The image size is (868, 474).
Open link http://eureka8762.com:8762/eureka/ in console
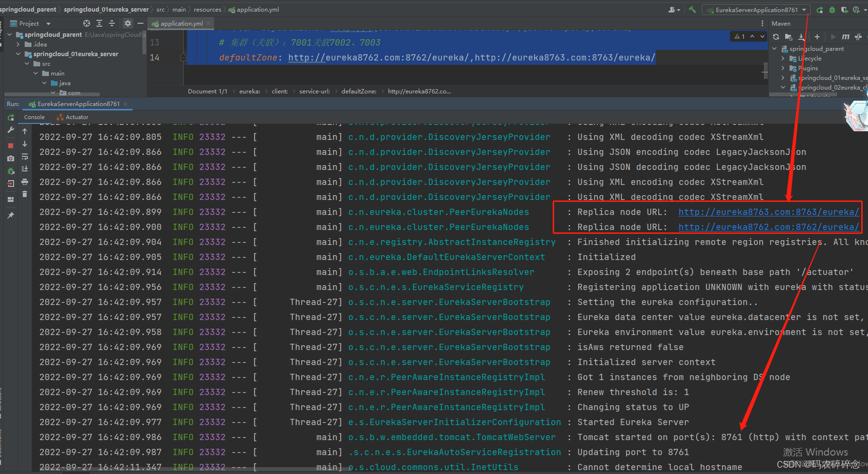(x=769, y=227)
